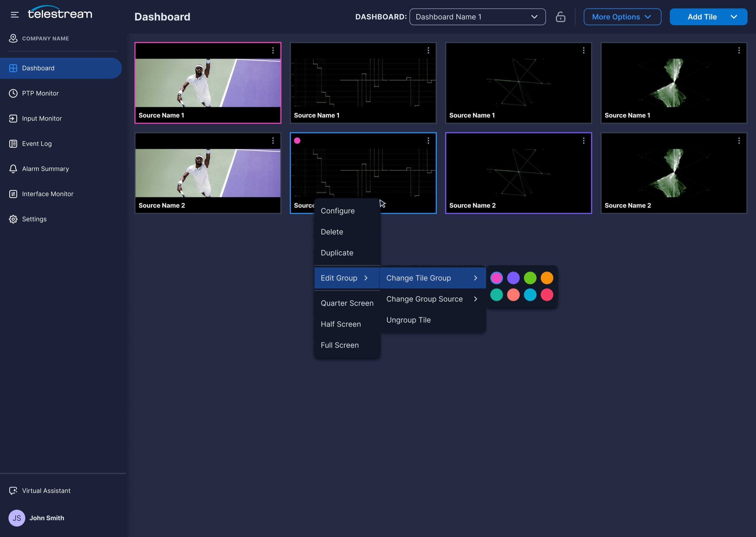Open the More Options dropdown
This screenshot has width=756, height=537.
click(x=622, y=17)
